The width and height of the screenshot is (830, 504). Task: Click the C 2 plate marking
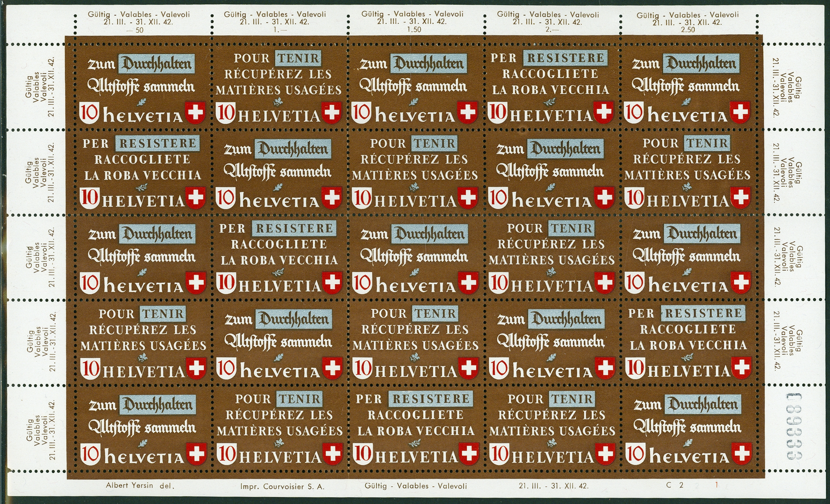tap(675, 485)
